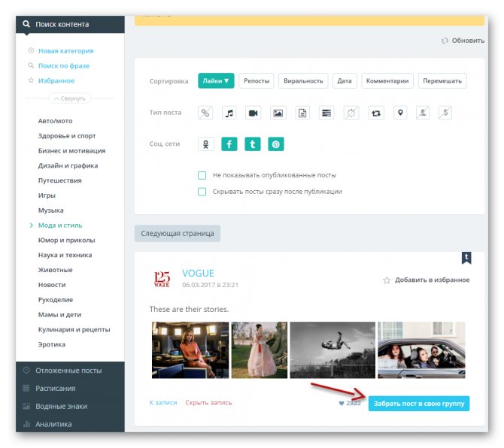Click 'Забрать пост в свою группу' button

[419, 404]
